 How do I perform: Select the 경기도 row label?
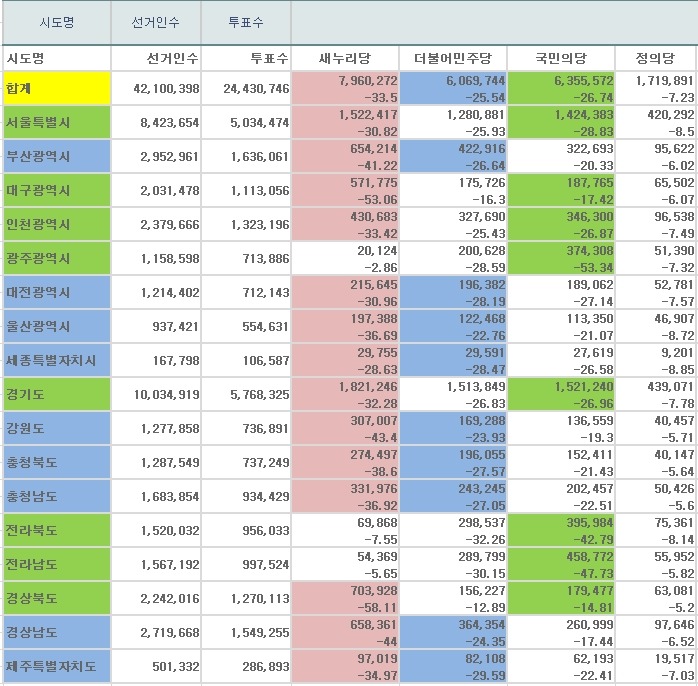tap(57, 394)
